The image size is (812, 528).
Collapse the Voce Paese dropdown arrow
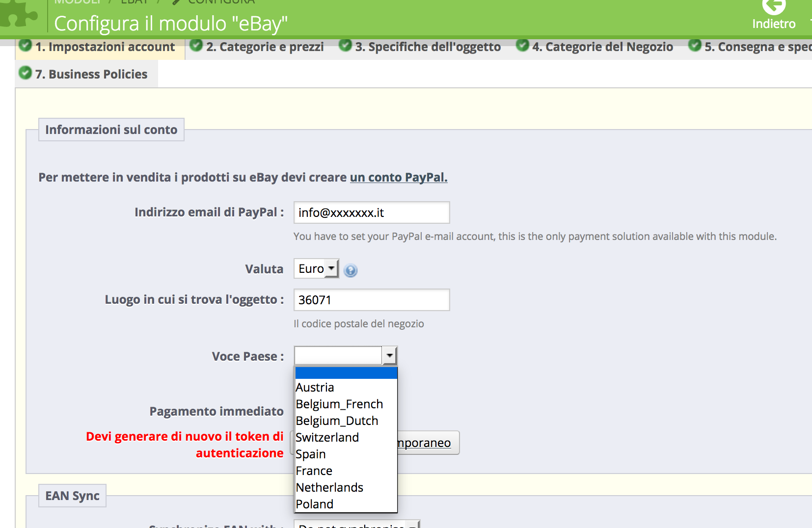coord(390,355)
